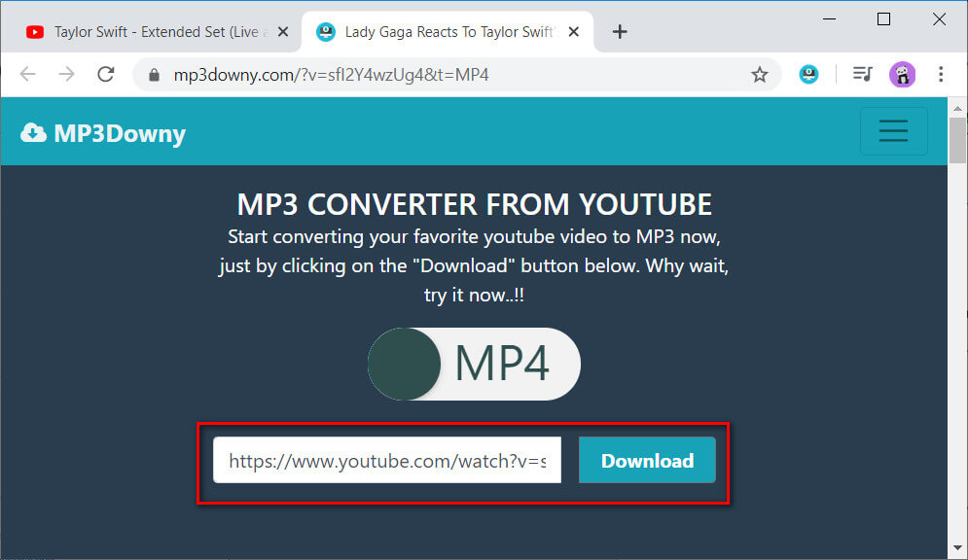Click the YouTube URL input field
The height and width of the screenshot is (560, 968).
tap(387, 460)
